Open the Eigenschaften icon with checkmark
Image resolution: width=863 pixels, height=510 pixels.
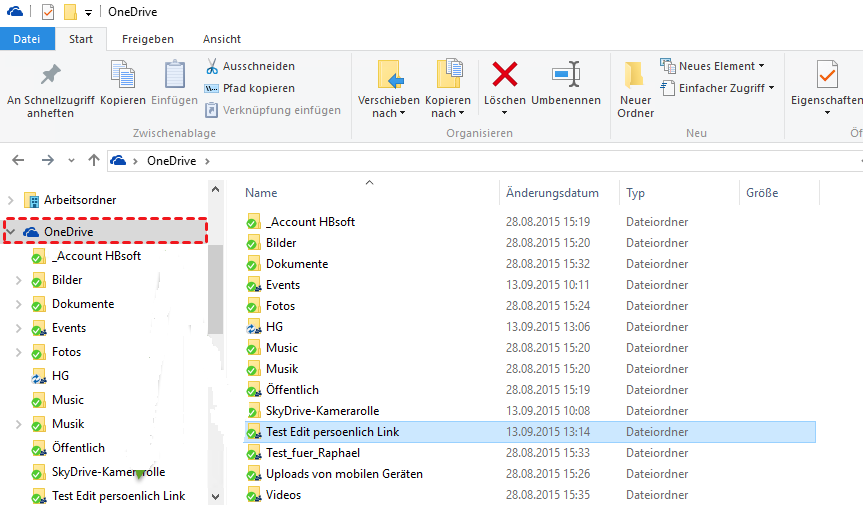827,74
